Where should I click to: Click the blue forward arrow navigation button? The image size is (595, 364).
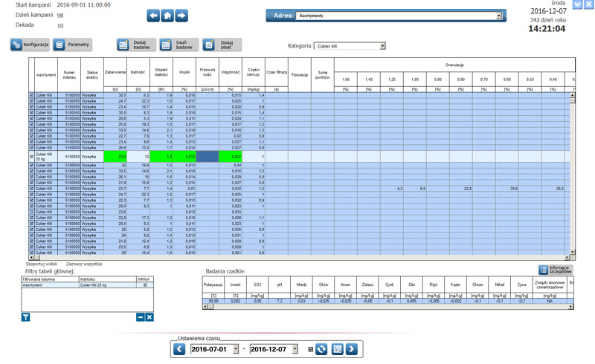coord(181,16)
